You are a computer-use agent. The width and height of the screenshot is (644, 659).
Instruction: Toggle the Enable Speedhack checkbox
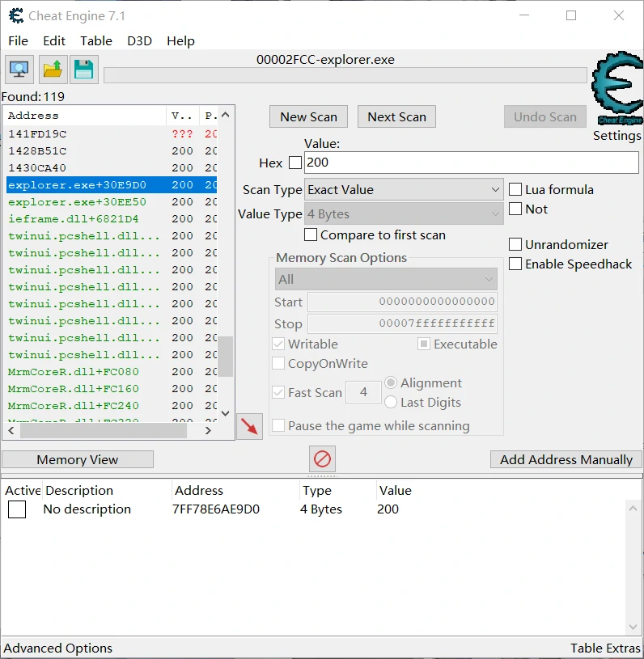click(515, 264)
